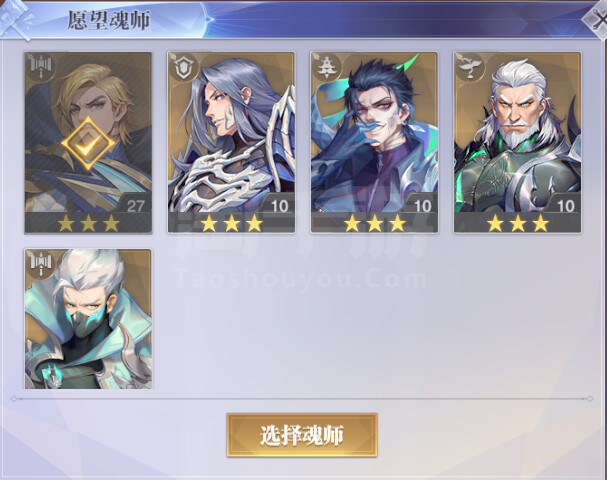Uncheck the golden checkmark on the blonde hero
Image resolution: width=607 pixels, height=480 pixels.
(x=88, y=143)
